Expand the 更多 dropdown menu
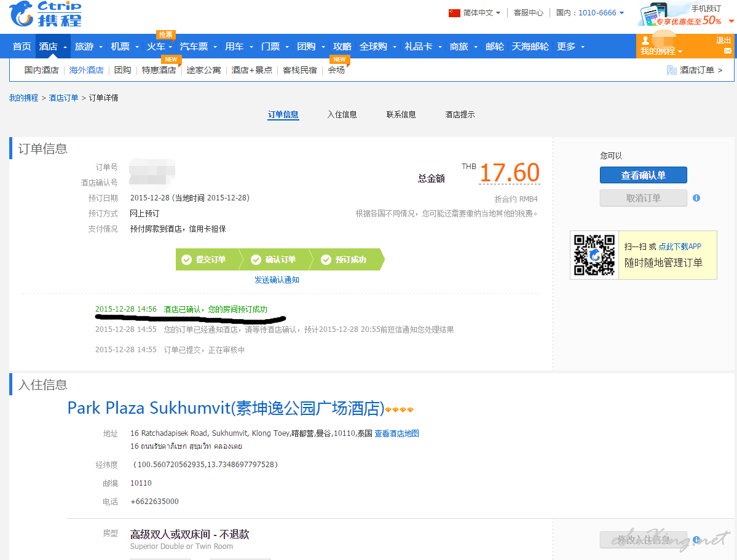The image size is (737, 560). point(570,47)
